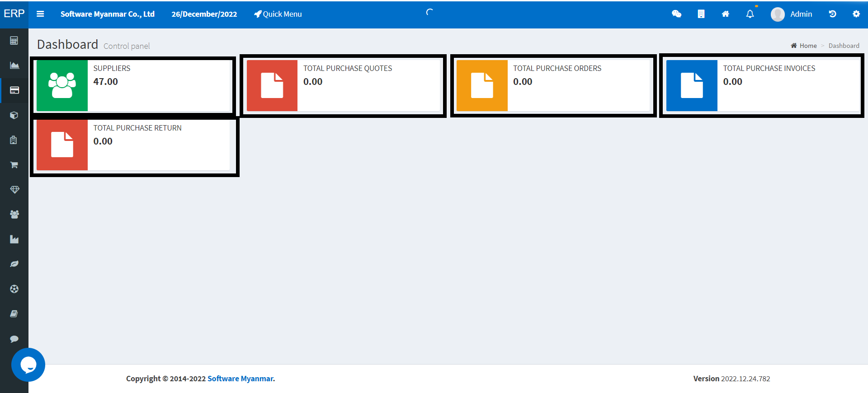Viewport: 868px width, 393px height.
Task: Click the Admin avatar picture
Action: 778,14
